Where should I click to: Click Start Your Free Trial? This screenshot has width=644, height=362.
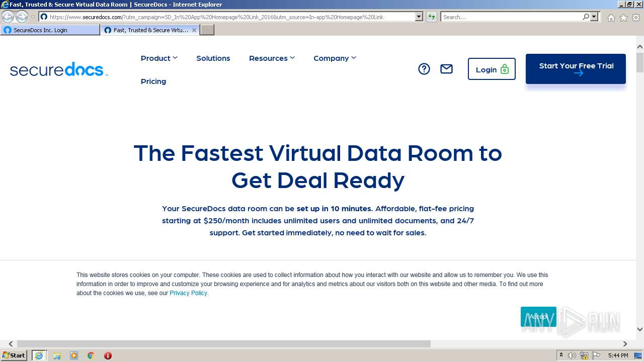[576, 69]
